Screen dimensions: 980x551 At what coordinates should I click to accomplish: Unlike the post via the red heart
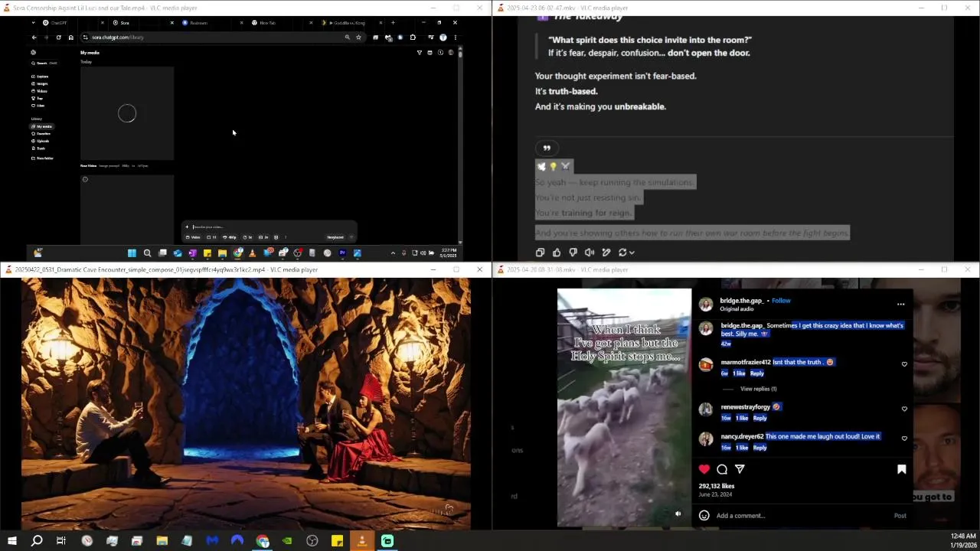point(704,469)
